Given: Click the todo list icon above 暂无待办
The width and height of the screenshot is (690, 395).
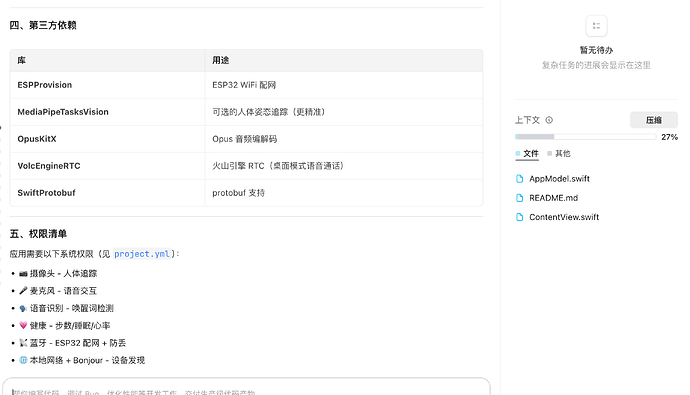Looking at the screenshot, I should click(596, 26).
